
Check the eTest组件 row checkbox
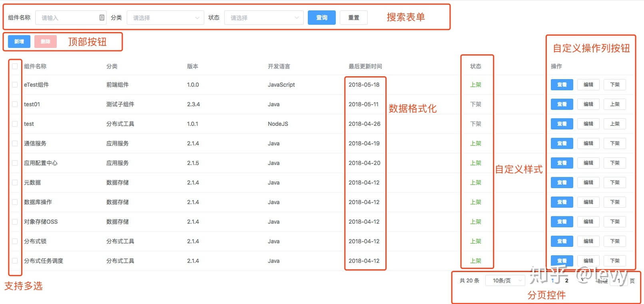click(15, 85)
